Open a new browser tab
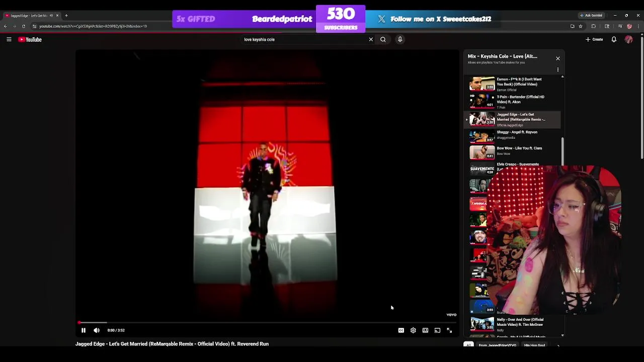This screenshot has height=362, width=644. point(66,16)
